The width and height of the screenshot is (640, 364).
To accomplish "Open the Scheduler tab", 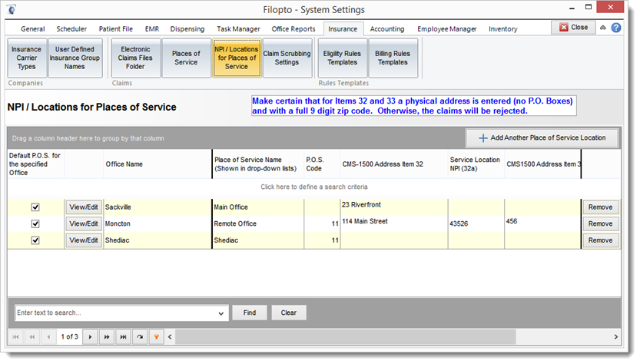I will [x=71, y=29].
